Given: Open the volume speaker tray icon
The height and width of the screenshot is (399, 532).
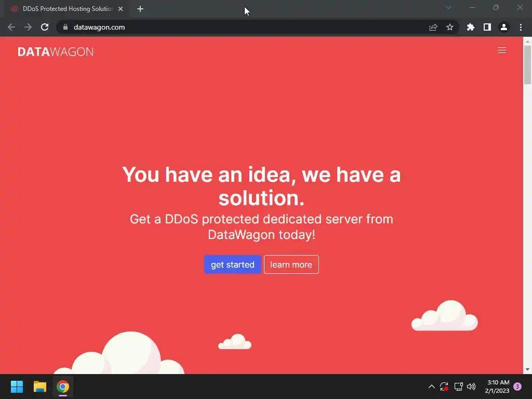Looking at the screenshot, I should tap(471, 387).
